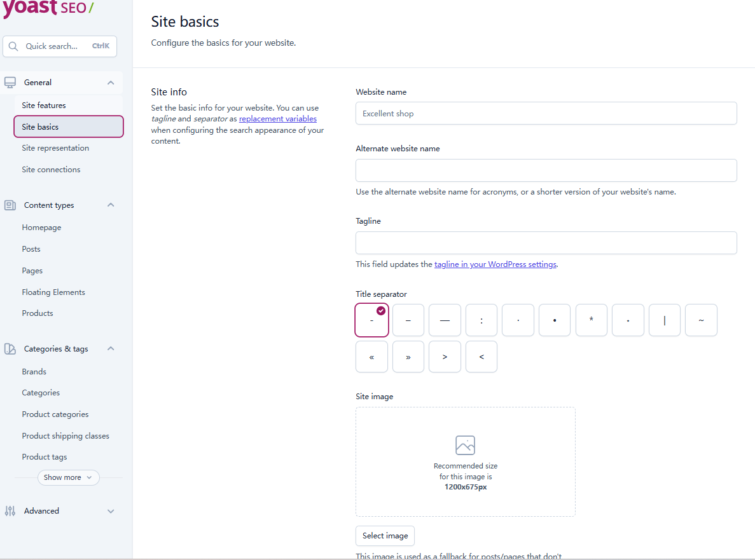The image size is (755, 560).
Task: Click the Yoast SEO logo
Action: point(48,9)
